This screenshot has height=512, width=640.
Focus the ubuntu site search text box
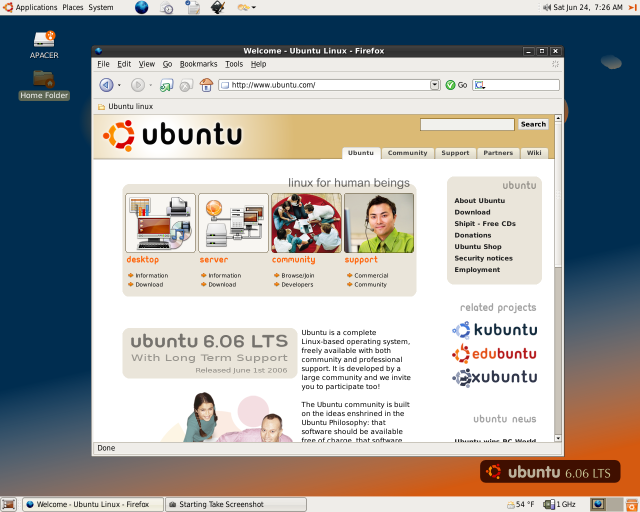467,124
